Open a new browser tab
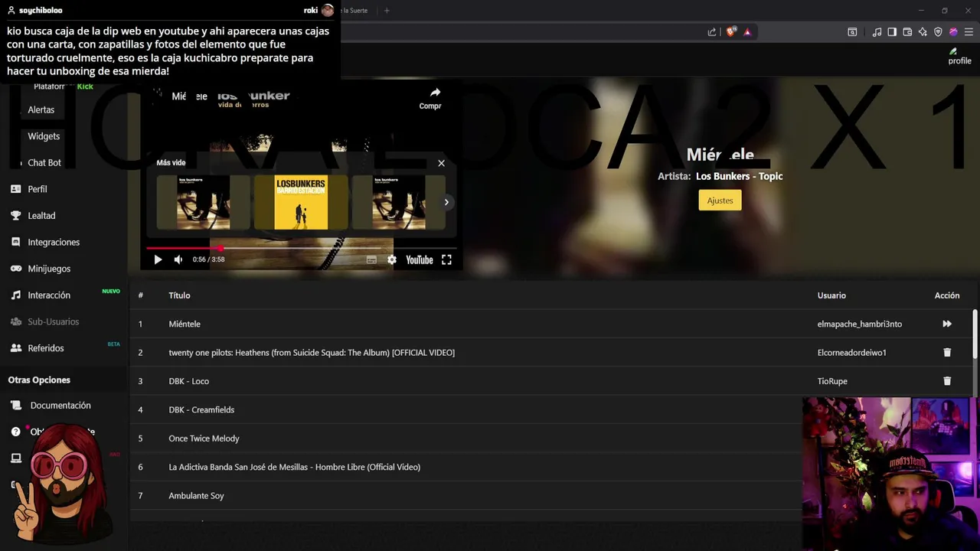This screenshot has width=980, height=551. pos(387,11)
